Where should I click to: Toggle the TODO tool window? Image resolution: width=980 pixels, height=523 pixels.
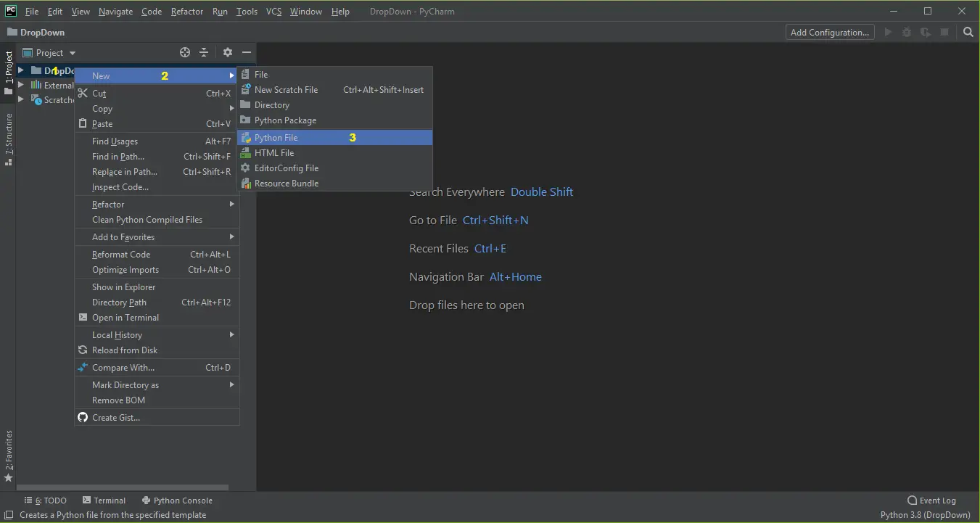coord(47,500)
